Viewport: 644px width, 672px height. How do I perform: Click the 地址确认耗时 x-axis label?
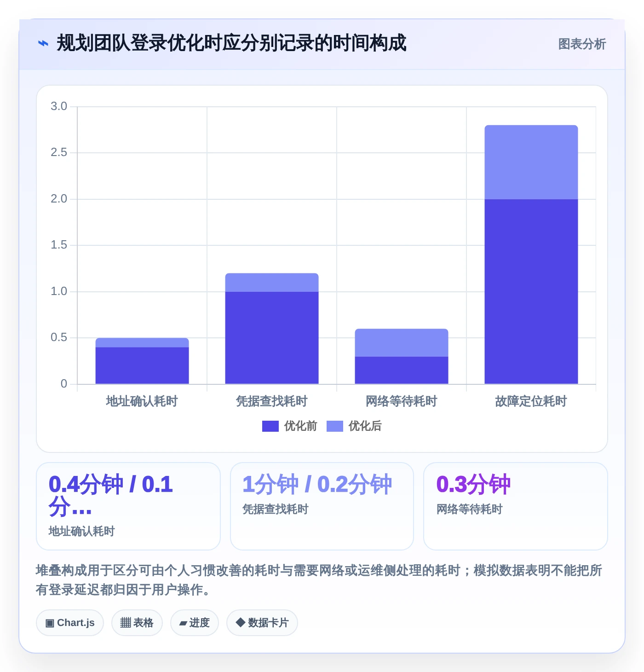click(x=142, y=401)
